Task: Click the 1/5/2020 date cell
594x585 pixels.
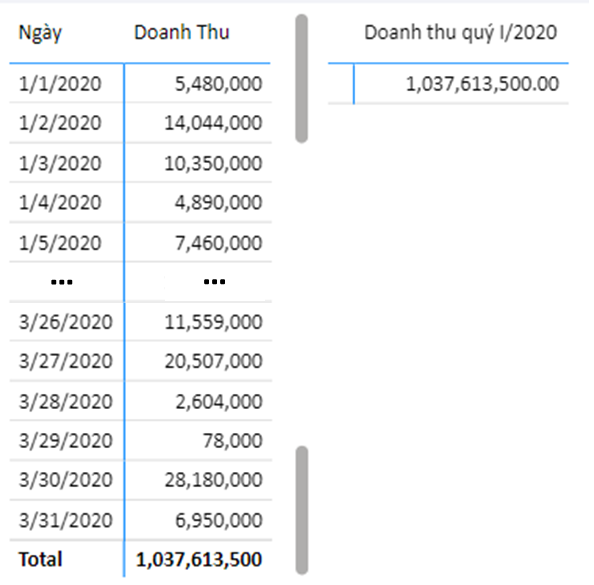Action: coord(60,243)
